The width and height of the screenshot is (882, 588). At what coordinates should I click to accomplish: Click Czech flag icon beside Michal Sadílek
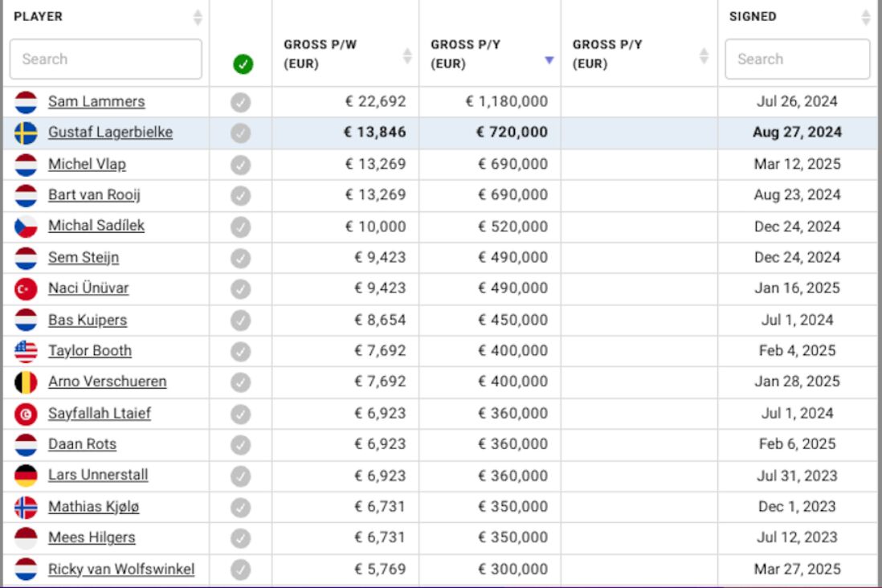pos(26,227)
